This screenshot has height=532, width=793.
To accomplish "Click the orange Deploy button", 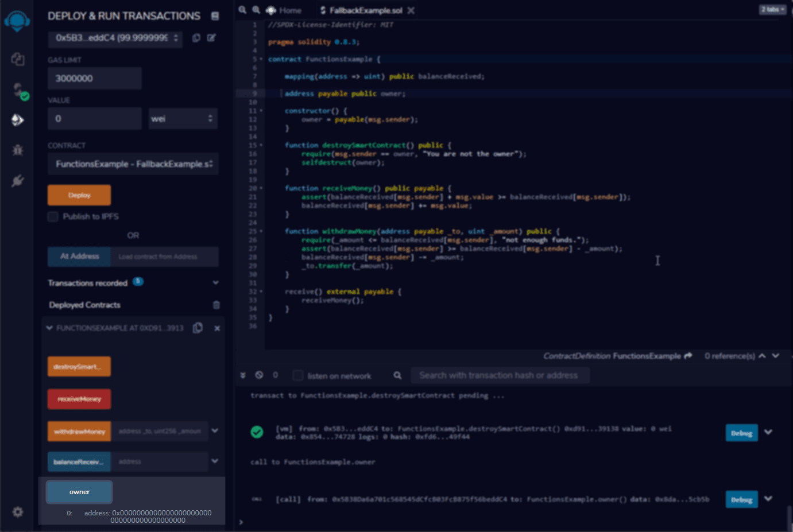I will pos(79,195).
